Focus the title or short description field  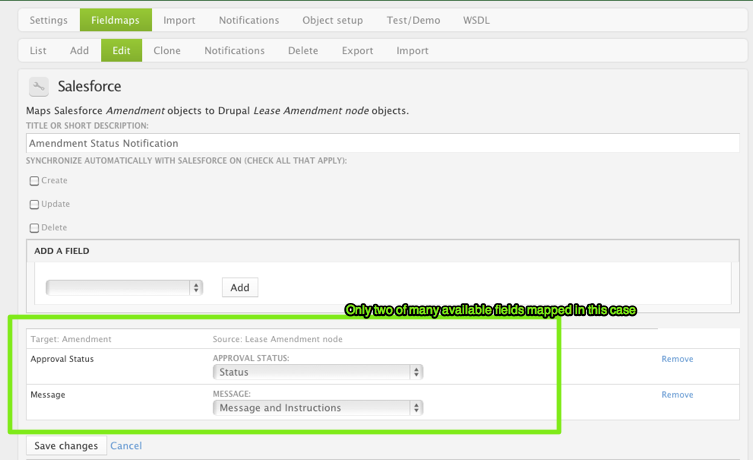tap(382, 143)
